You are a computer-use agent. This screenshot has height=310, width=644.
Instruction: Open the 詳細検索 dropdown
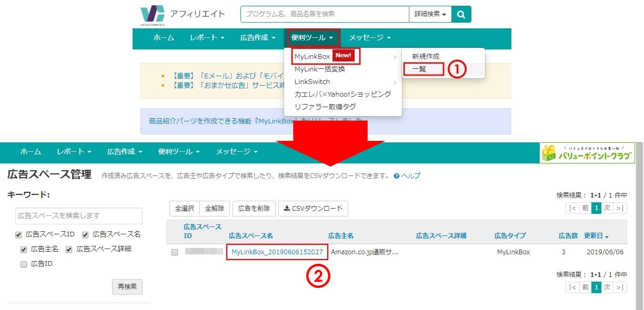(x=430, y=14)
